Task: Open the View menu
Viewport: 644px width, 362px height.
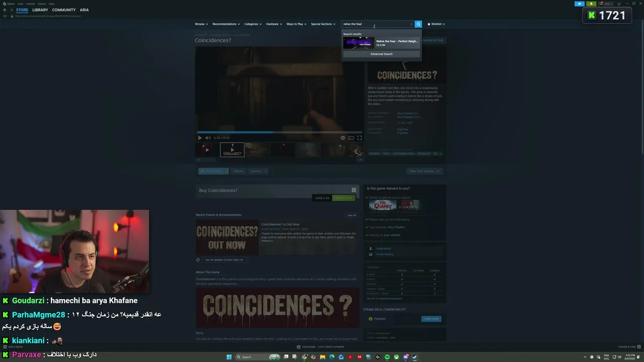Action: click(x=20, y=4)
